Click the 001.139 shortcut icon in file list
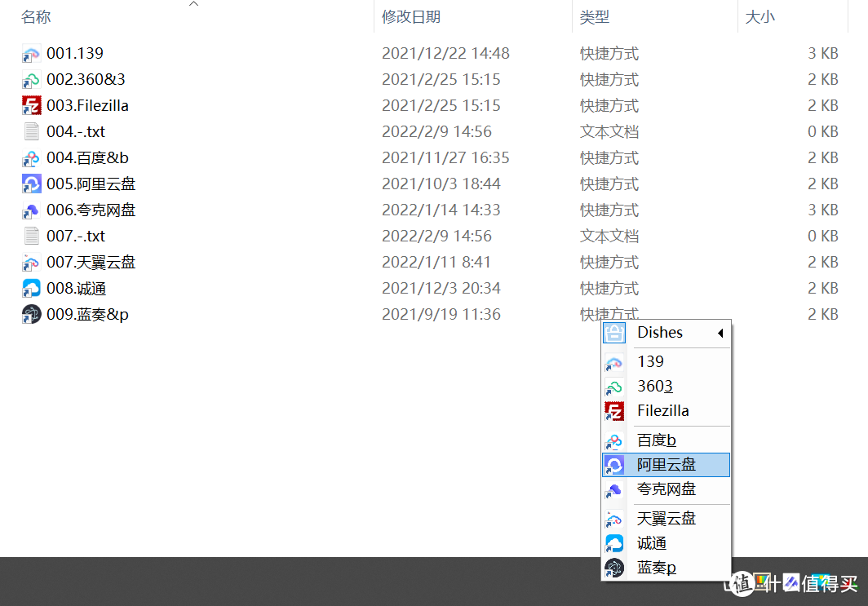Image resolution: width=868 pixels, height=606 pixels. (31, 54)
